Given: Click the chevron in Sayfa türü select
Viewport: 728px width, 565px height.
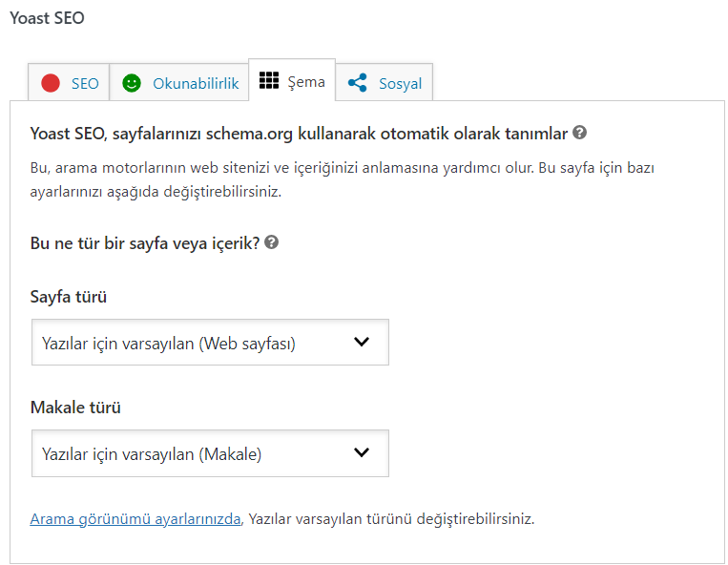Looking at the screenshot, I should (361, 342).
